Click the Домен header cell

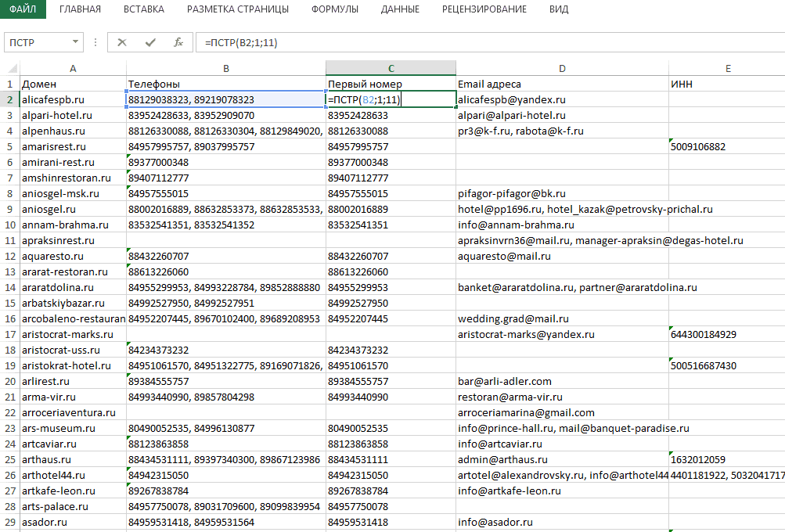tap(73, 84)
